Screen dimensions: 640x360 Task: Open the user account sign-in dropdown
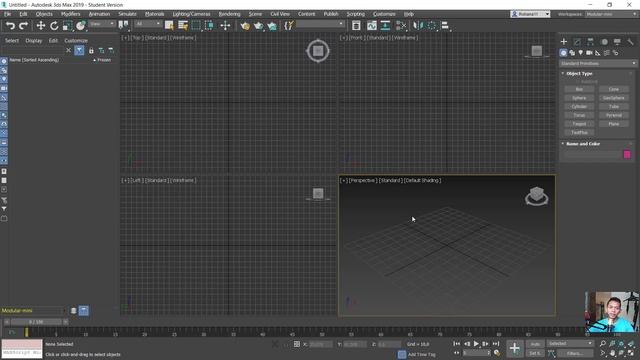tap(530, 14)
